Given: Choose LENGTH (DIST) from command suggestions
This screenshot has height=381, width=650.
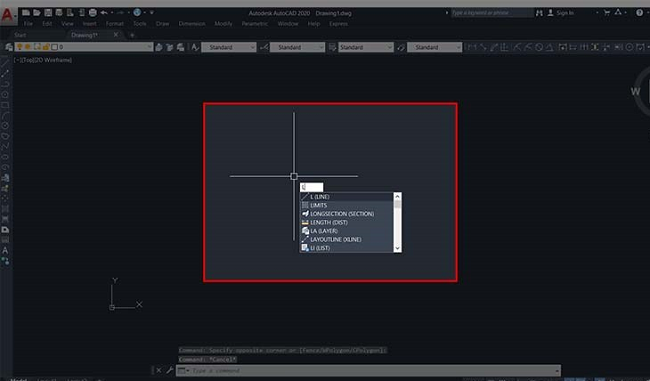Looking at the screenshot, I should pyautogui.click(x=347, y=222).
